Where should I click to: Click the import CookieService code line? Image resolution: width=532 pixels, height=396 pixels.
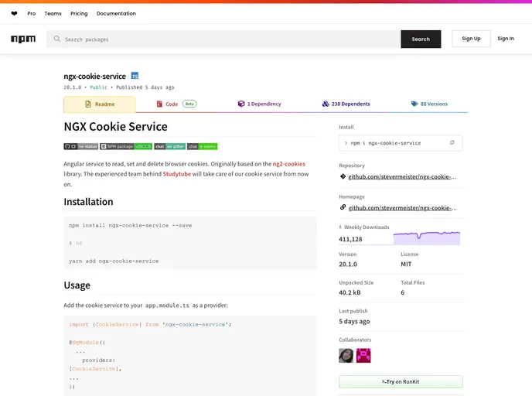coord(150,324)
